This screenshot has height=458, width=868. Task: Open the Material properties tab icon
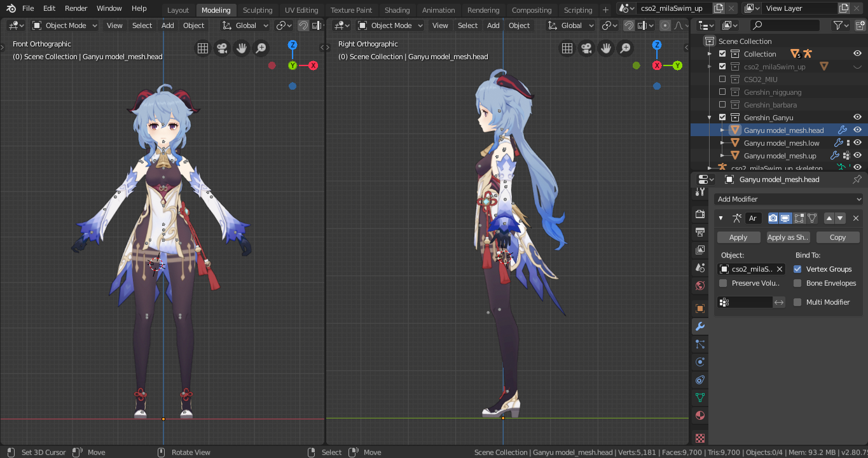point(699,415)
